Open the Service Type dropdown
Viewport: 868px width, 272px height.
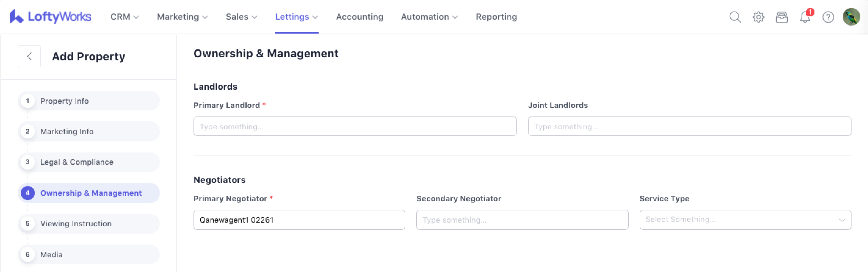745,220
